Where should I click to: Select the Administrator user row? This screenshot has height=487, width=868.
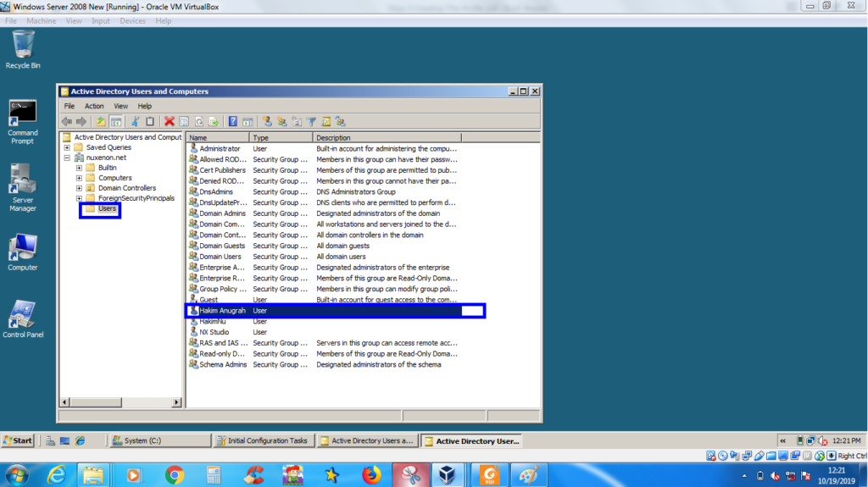[325, 149]
